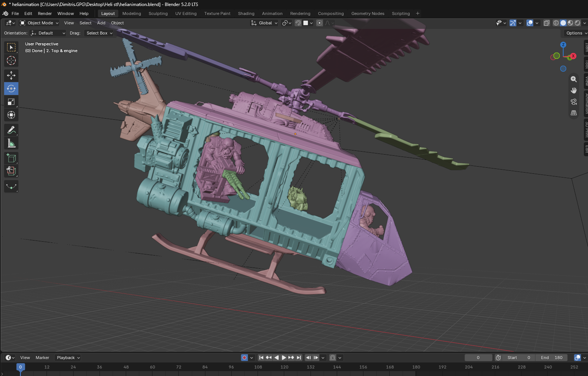Toggle auto keying record button

coord(244,358)
